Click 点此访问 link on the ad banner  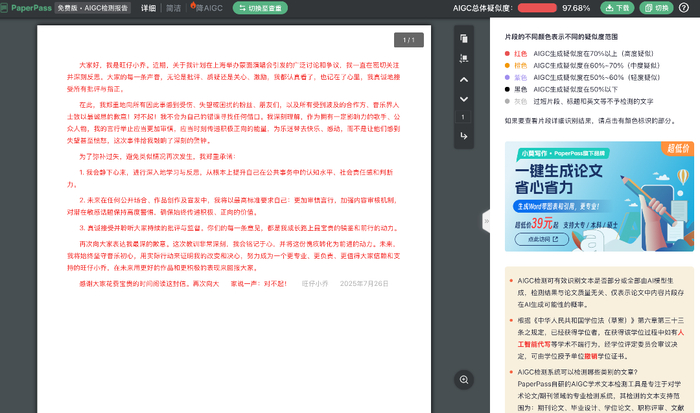click(542, 239)
